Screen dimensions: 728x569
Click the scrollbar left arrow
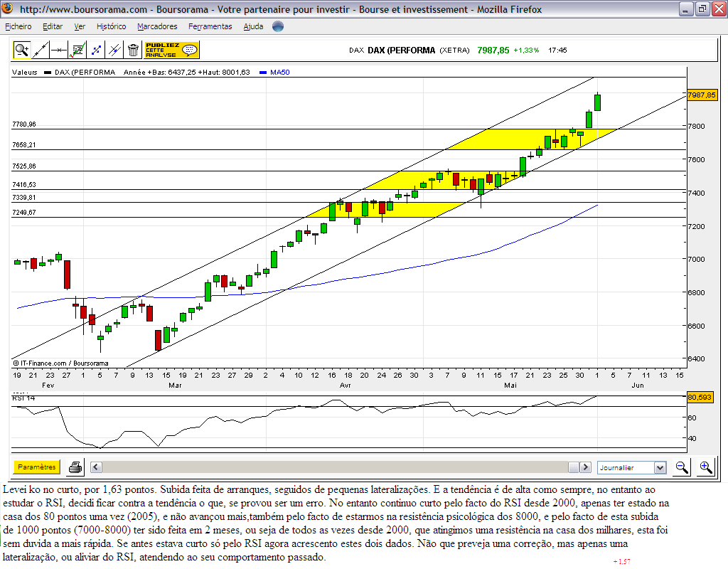tap(96, 467)
